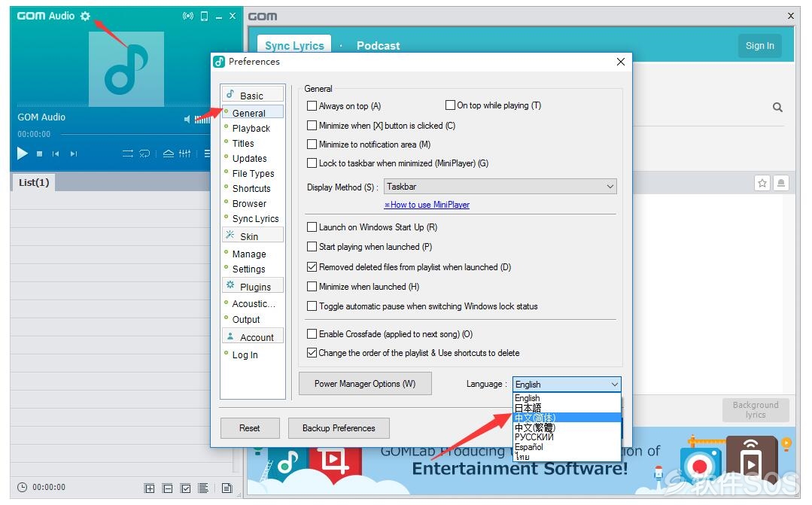Open General preferences in sidebar
The height and width of the screenshot is (505, 812).
coord(253,113)
